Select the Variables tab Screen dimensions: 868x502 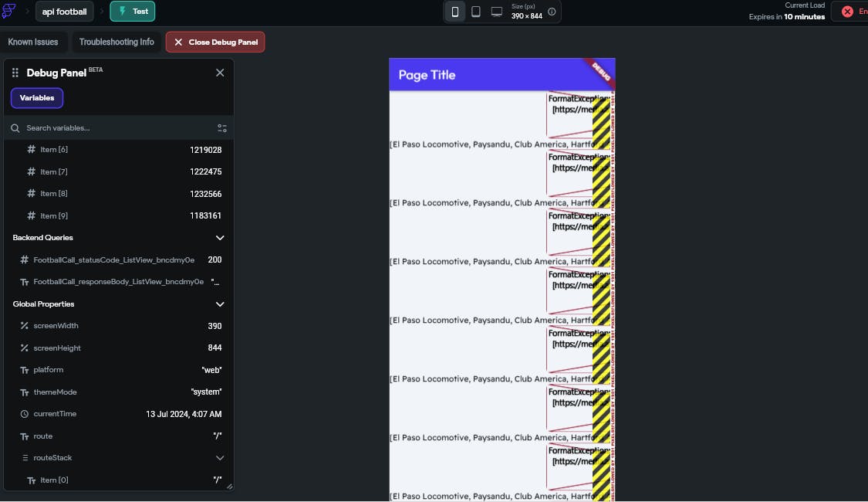[x=37, y=98]
